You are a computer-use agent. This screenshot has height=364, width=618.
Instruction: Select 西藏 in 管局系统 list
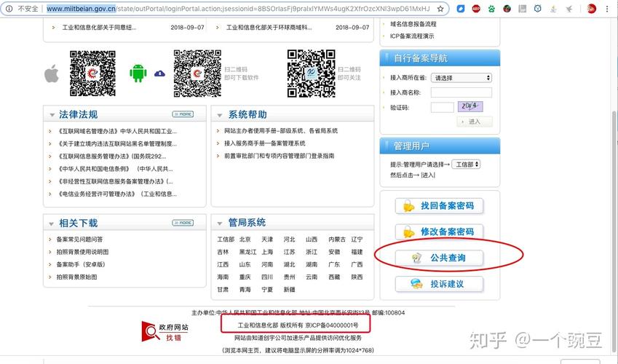coord(334,277)
